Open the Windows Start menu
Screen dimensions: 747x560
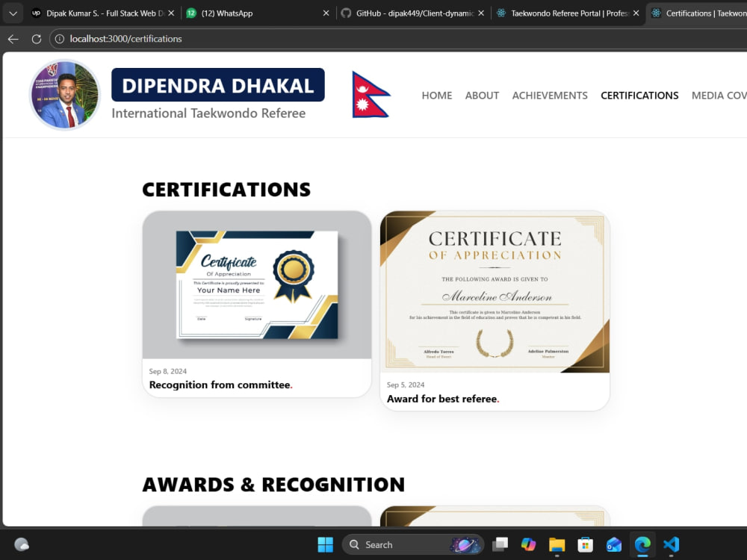pyautogui.click(x=326, y=544)
